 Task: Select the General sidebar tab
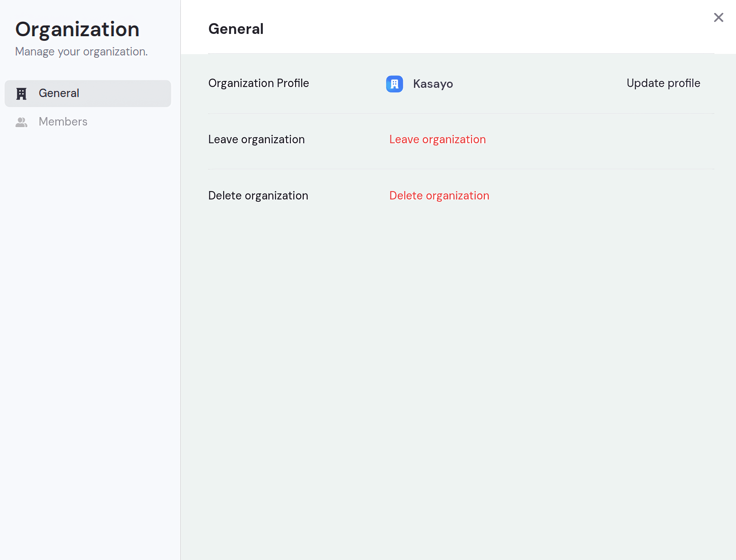coord(88,93)
